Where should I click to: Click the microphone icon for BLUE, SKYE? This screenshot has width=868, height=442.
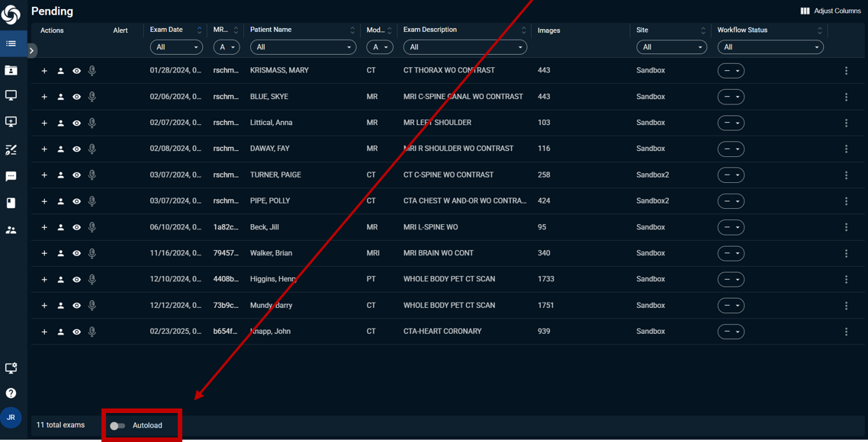[x=92, y=97]
